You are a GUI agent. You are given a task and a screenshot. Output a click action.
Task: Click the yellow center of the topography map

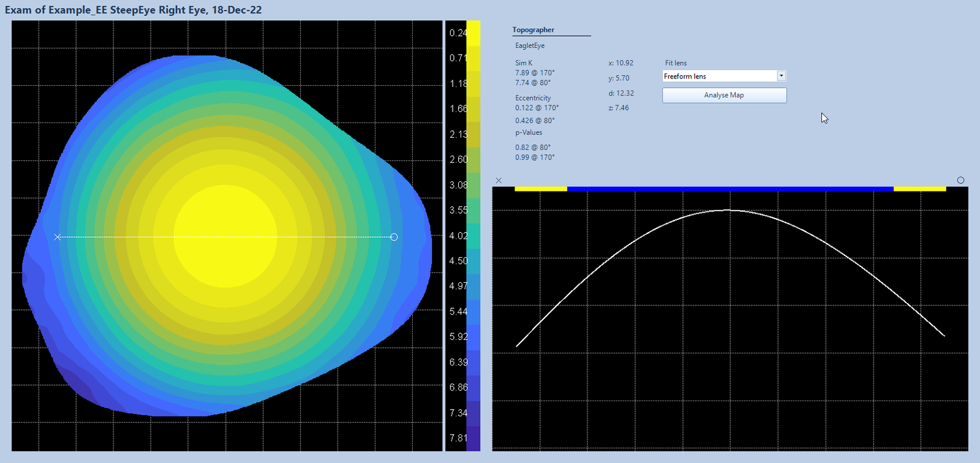225,237
